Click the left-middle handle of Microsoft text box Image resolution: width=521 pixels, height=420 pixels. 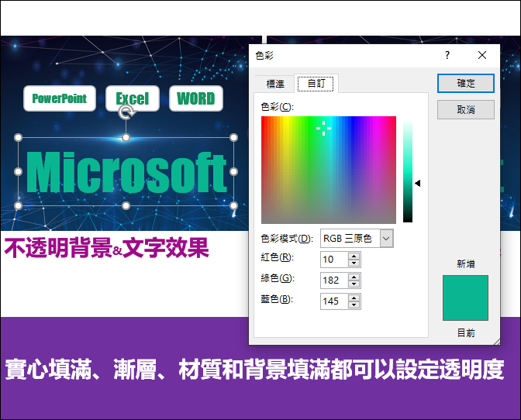pyautogui.click(x=19, y=171)
